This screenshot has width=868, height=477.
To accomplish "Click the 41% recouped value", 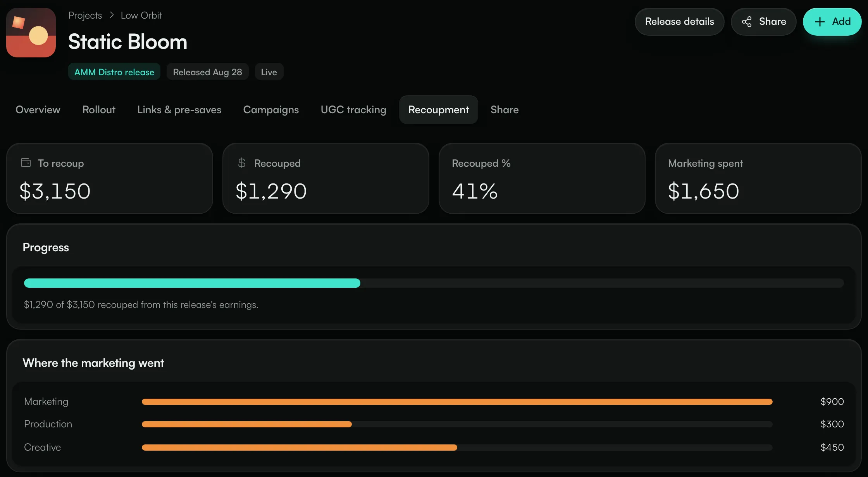I will 475,191.
